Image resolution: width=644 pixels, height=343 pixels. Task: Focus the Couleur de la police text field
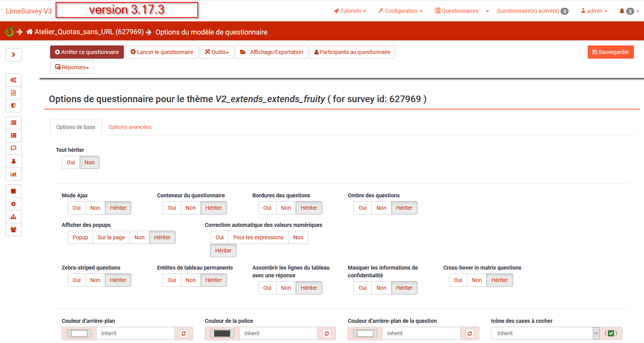tap(278, 333)
